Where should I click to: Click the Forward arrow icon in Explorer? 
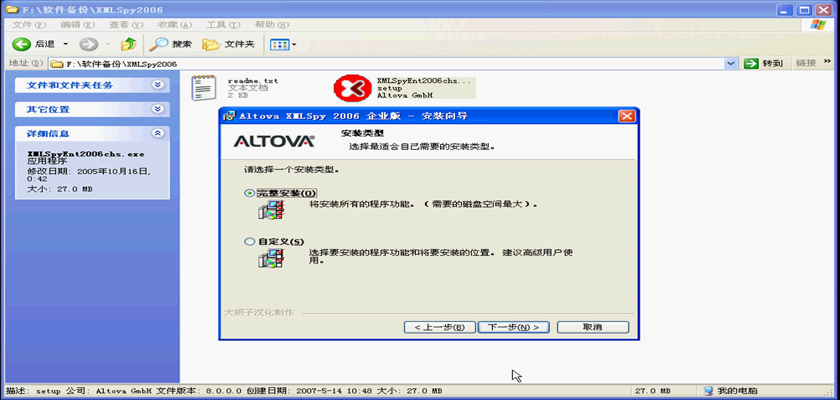click(88, 44)
